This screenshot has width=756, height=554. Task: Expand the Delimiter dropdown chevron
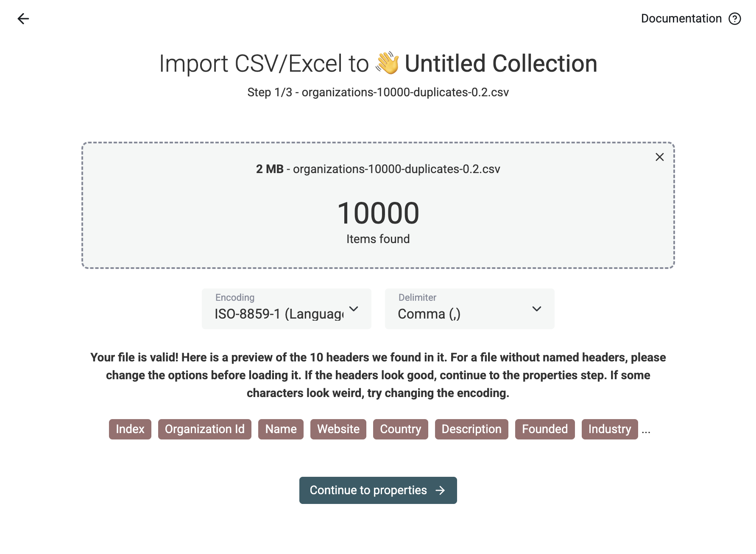[x=537, y=309]
